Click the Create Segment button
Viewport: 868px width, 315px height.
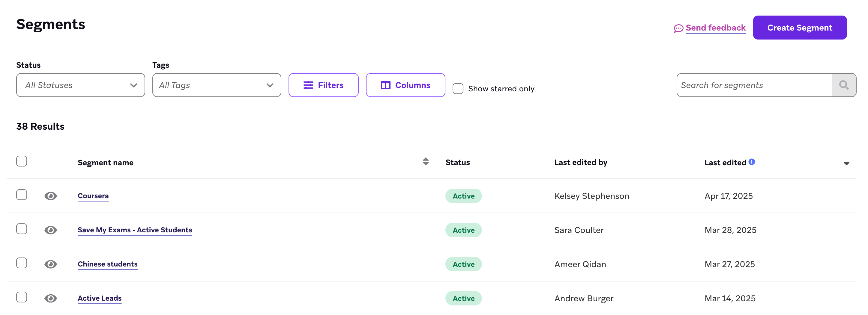click(799, 28)
